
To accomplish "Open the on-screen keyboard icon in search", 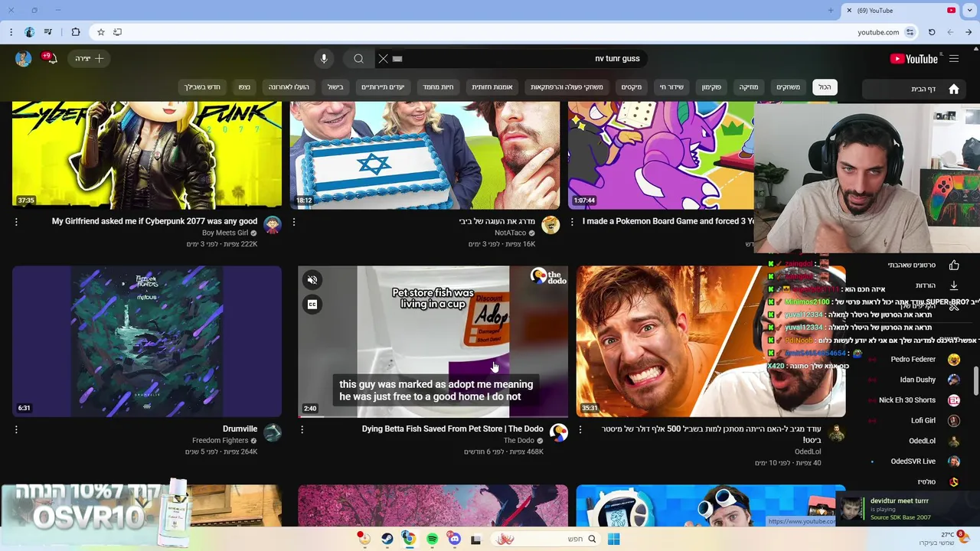I will tap(397, 59).
